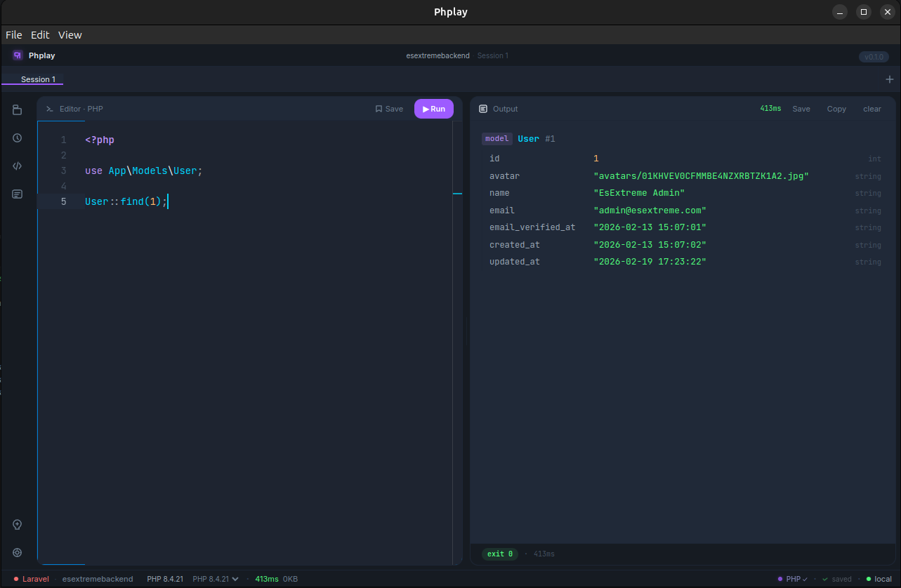Click the use App\Models\User line
901x588 pixels.
click(143, 171)
